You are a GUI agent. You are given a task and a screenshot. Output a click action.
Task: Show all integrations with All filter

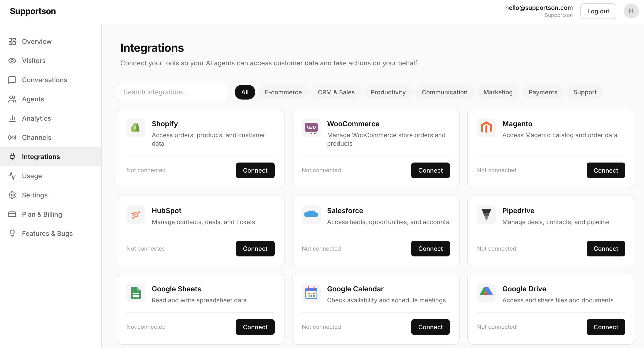[245, 92]
